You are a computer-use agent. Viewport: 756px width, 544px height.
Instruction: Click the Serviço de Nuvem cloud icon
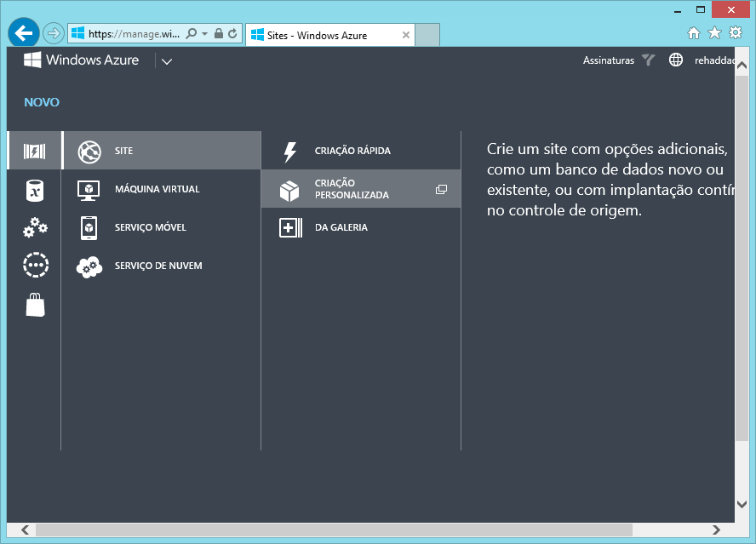click(x=89, y=266)
